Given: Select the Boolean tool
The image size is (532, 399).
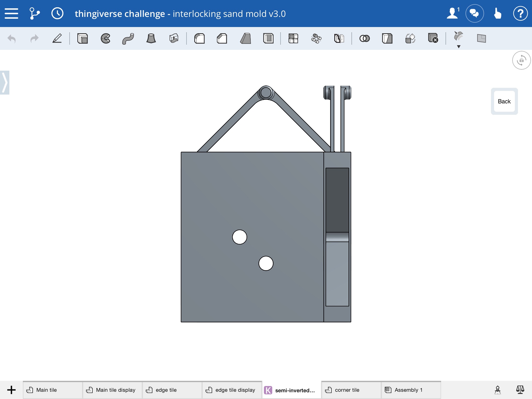Looking at the screenshot, I should point(364,38).
